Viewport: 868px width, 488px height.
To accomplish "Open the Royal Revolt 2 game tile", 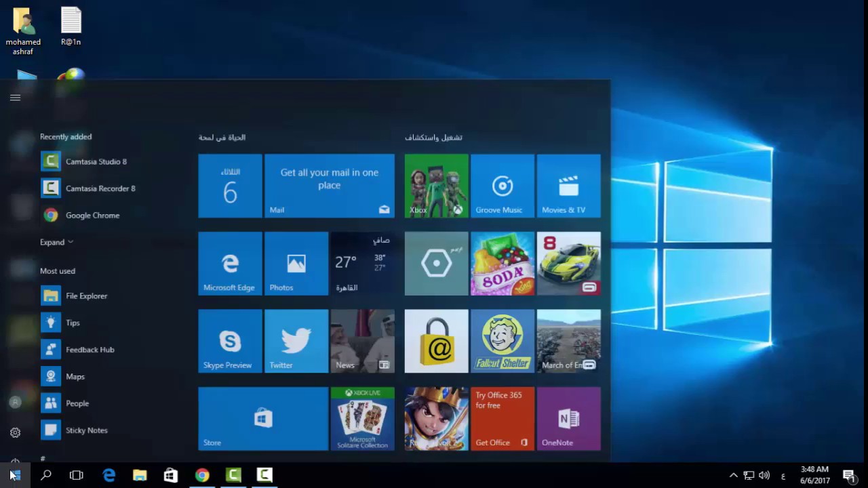I will (x=437, y=419).
